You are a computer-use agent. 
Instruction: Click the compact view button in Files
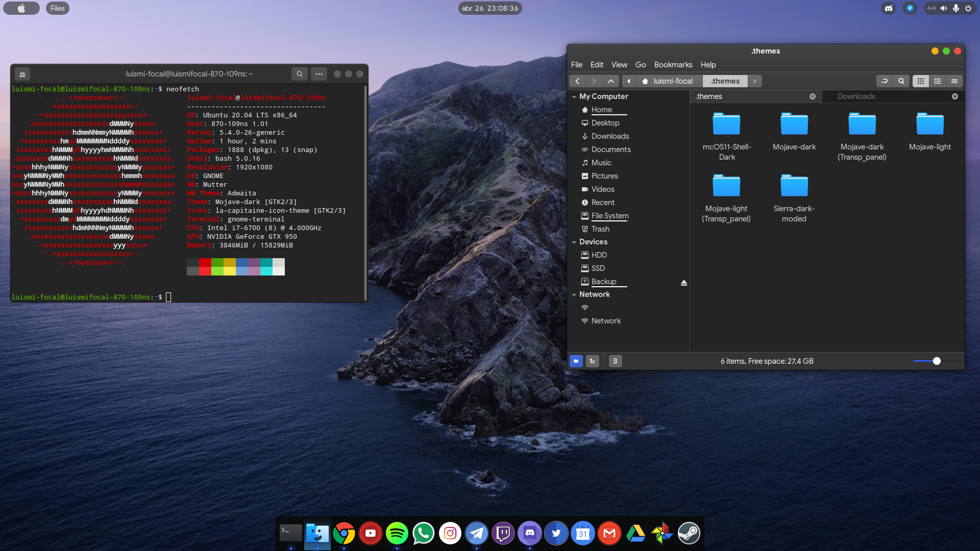[x=954, y=81]
